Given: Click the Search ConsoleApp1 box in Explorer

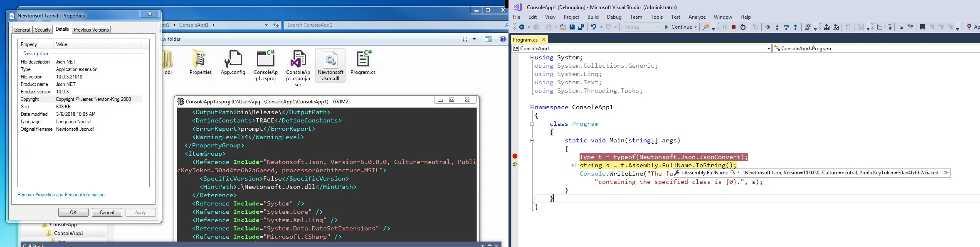Looking at the screenshot, I should coord(395,25).
